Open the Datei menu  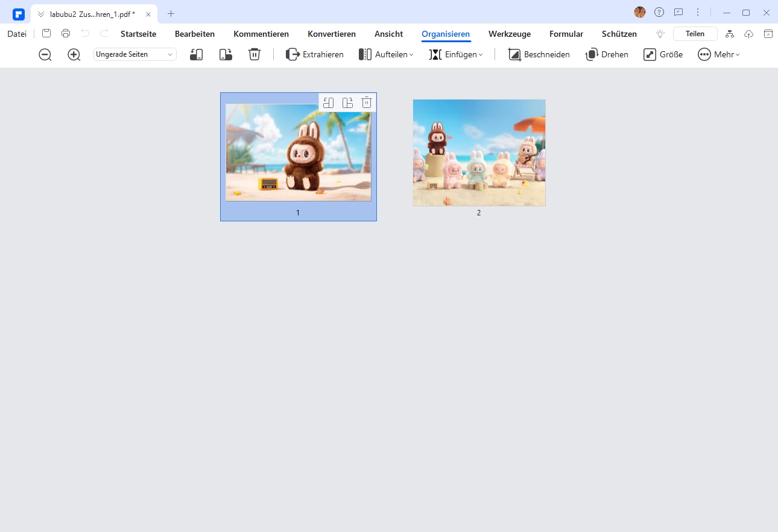pyautogui.click(x=17, y=34)
